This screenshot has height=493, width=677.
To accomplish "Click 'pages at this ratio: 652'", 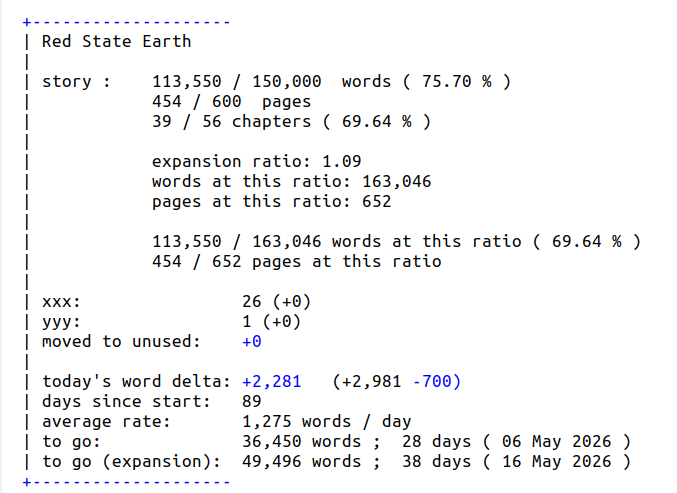I will coord(272,202).
